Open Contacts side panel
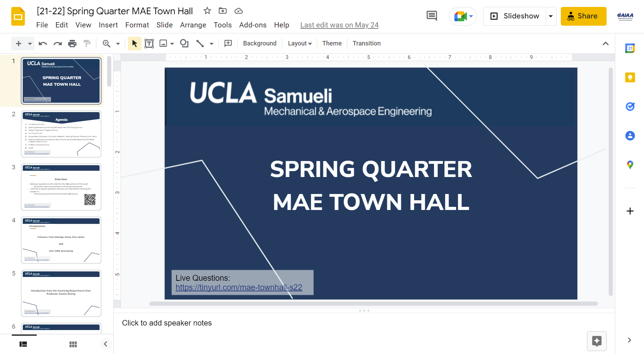Image resolution: width=644 pixels, height=354 pixels. click(x=630, y=136)
